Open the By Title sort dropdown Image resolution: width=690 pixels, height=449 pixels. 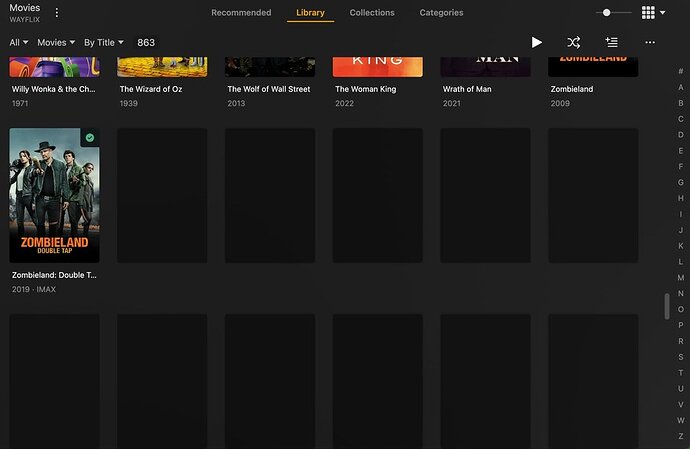click(x=104, y=43)
